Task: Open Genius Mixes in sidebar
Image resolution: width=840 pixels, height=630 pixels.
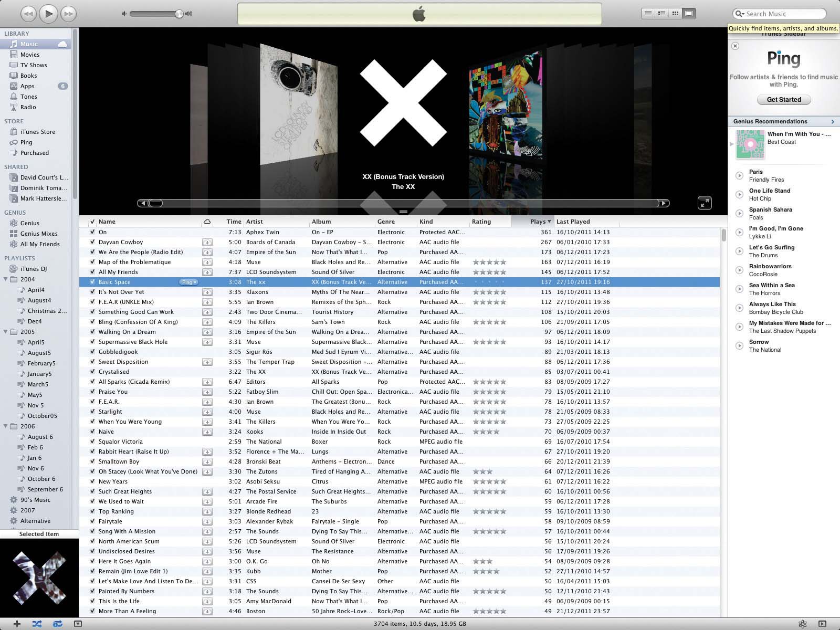Action: [39, 234]
